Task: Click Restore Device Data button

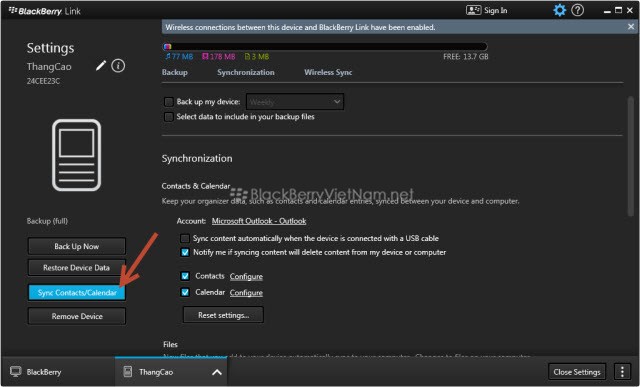Action: (x=77, y=268)
